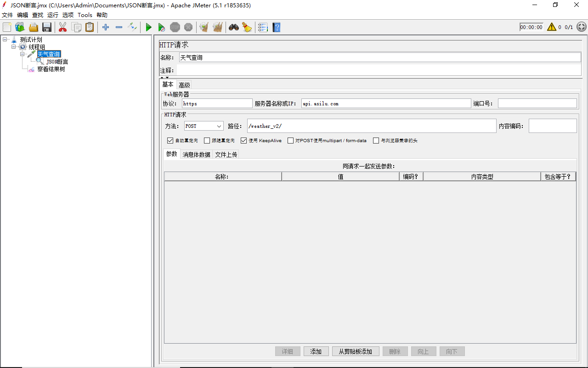The image size is (588, 368).
Task: Click the gray Stop sign icon
Action: [x=175, y=27]
